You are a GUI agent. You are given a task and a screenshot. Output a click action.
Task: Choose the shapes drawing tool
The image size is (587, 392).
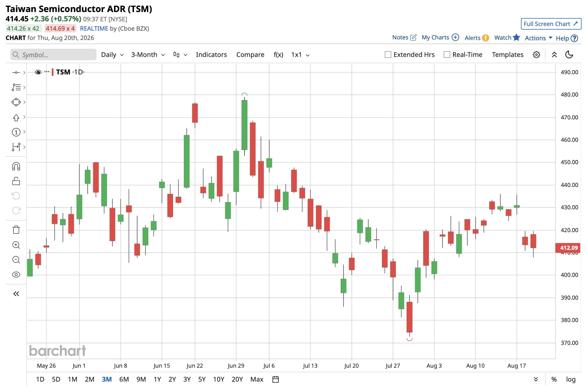[x=16, y=102]
